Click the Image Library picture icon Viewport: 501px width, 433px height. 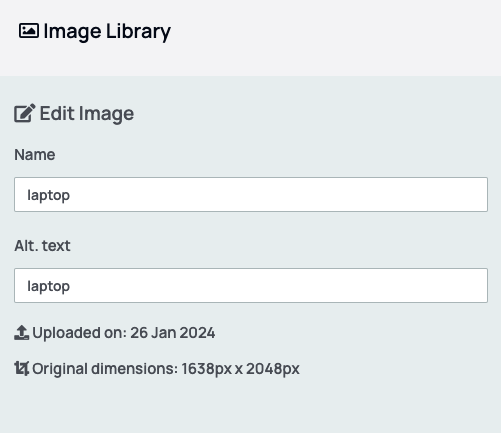[29, 31]
